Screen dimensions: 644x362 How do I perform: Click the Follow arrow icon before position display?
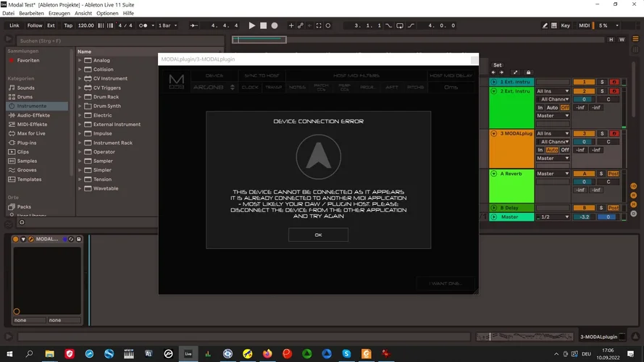click(193, 25)
